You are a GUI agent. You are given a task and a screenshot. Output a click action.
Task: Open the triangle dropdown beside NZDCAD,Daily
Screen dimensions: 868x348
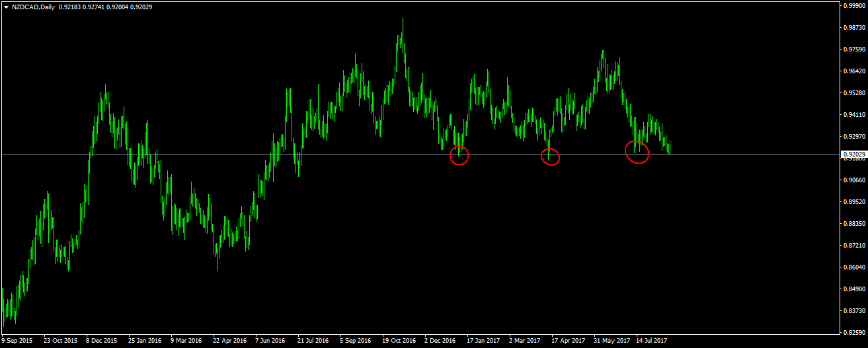[6, 6]
